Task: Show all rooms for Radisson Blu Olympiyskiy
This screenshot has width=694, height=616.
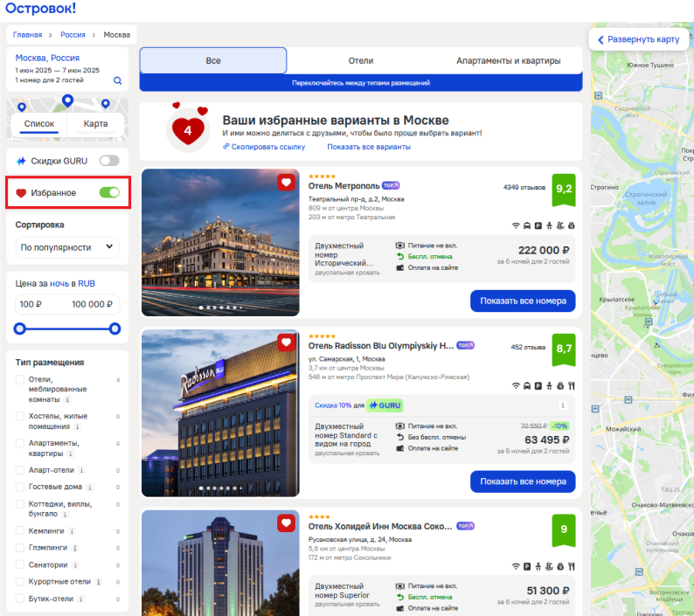Action: 523,481
